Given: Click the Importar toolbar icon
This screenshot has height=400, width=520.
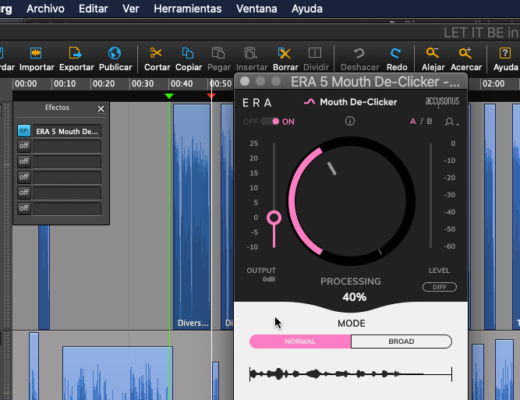Looking at the screenshot, I should click(36, 53).
